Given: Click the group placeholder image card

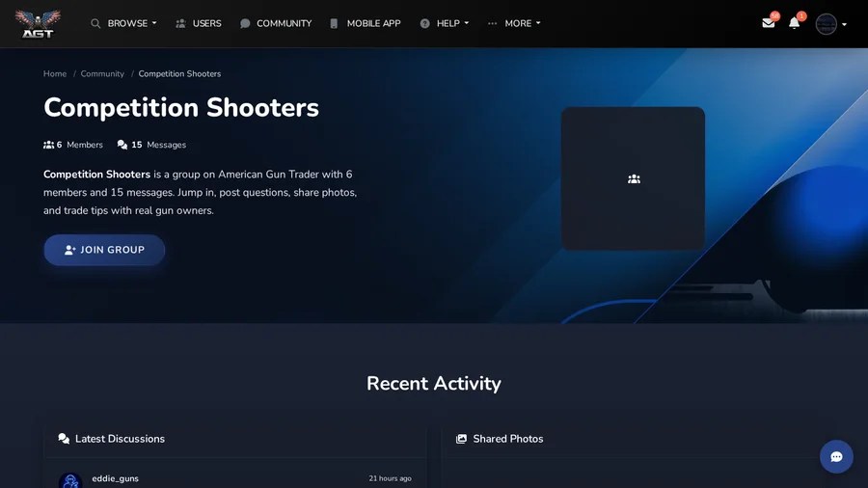Looking at the screenshot, I should coord(633,178).
